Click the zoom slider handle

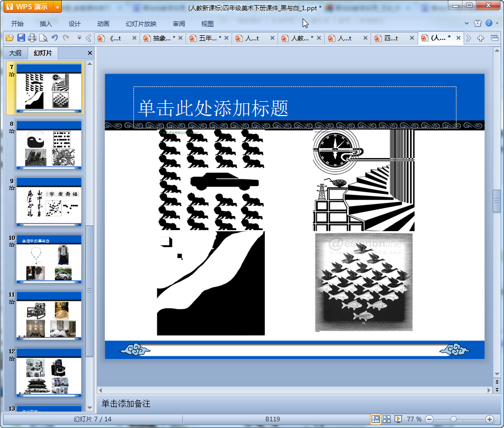point(453,419)
